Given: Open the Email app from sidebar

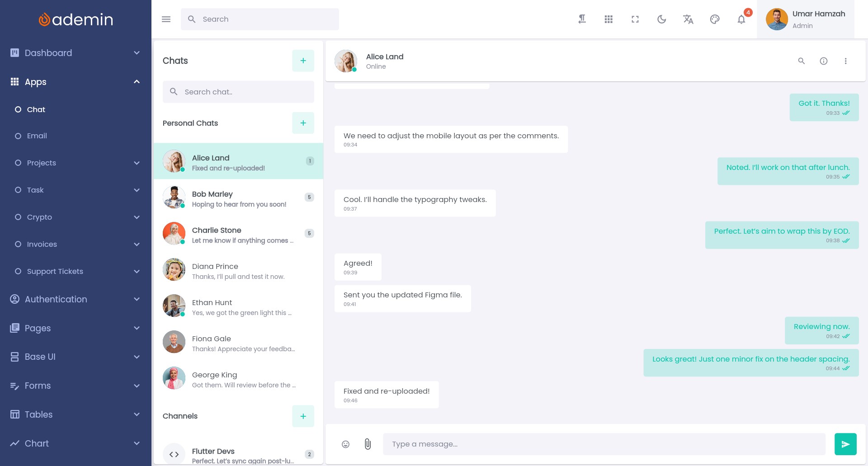Looking at the screenshot, I should 37,136.
